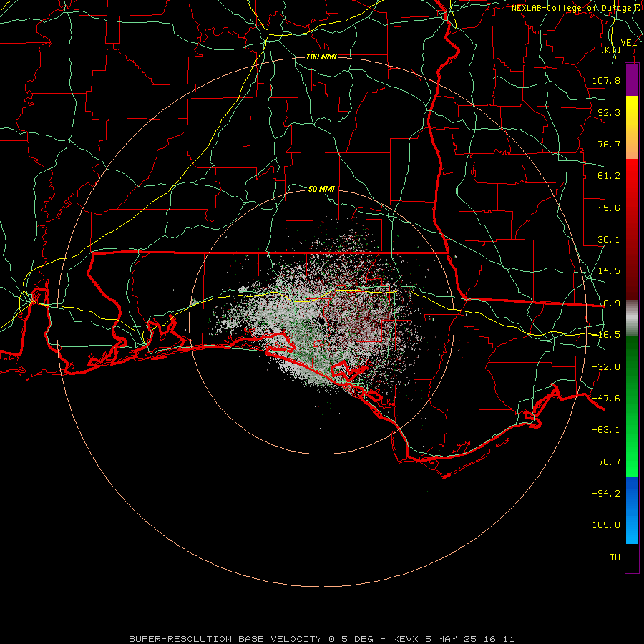Click the KEVX radar site dark center spot
This screenshot has width=644, height=644.
[x=321, y=323]
